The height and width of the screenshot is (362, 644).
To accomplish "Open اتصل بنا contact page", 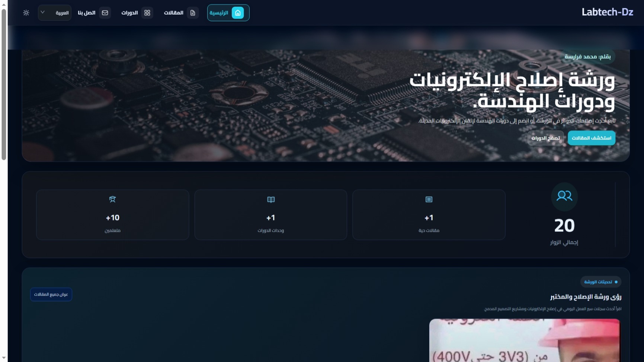I will pyautogui.click(x=94, y=13).
